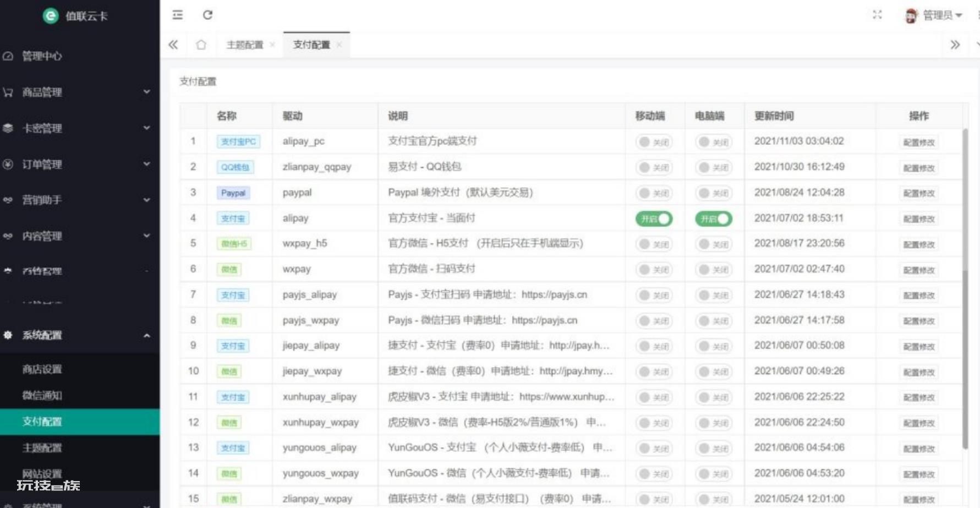
Task: Go to the home tab icon
Action: coord(201,45)
